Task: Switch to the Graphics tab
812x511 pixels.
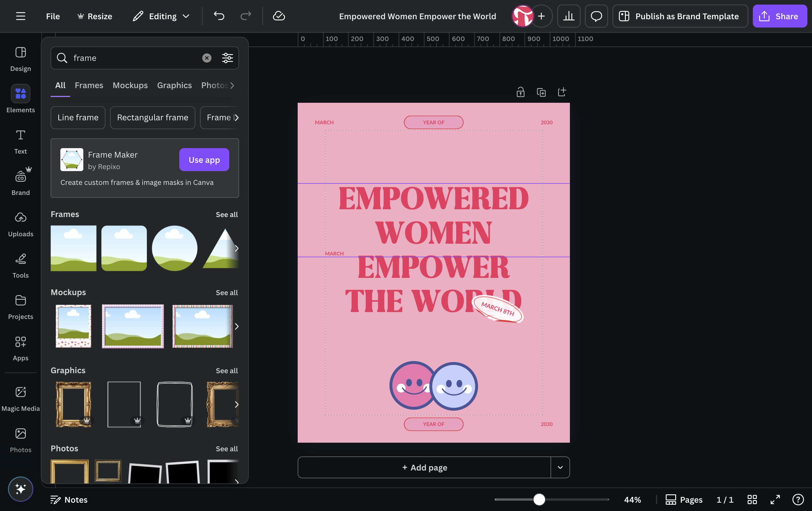Action: 174,85
